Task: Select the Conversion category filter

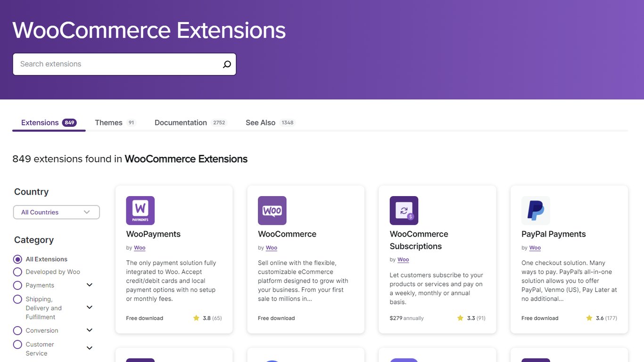Action: [x=17, y=330]
